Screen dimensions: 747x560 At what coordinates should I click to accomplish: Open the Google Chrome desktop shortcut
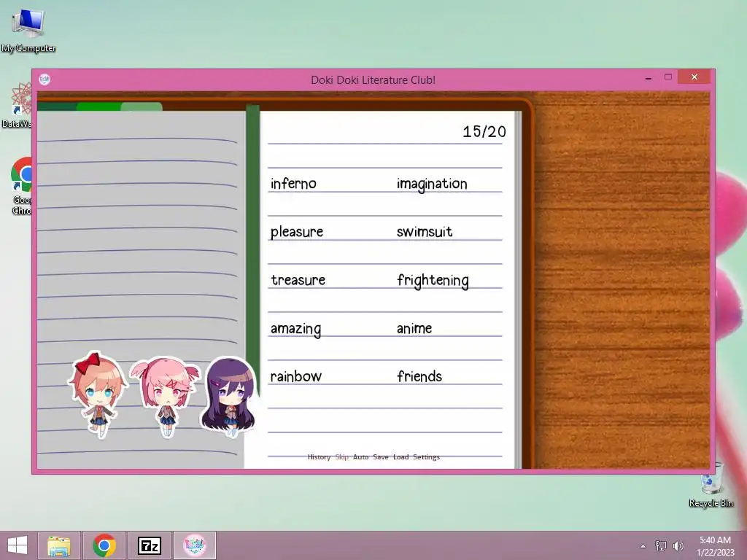pos(22,186)
